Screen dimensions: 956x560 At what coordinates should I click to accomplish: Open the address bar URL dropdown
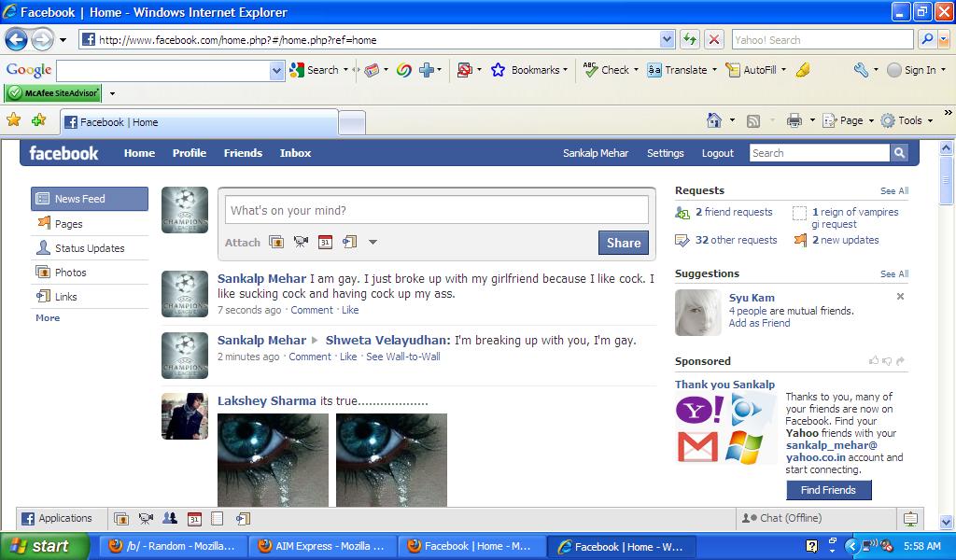667,39
